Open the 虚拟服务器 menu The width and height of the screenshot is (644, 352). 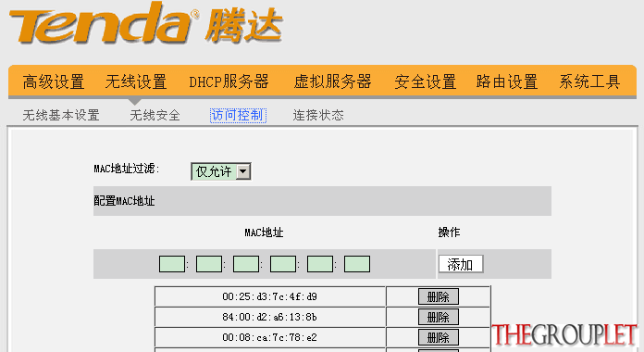point(333,82)
